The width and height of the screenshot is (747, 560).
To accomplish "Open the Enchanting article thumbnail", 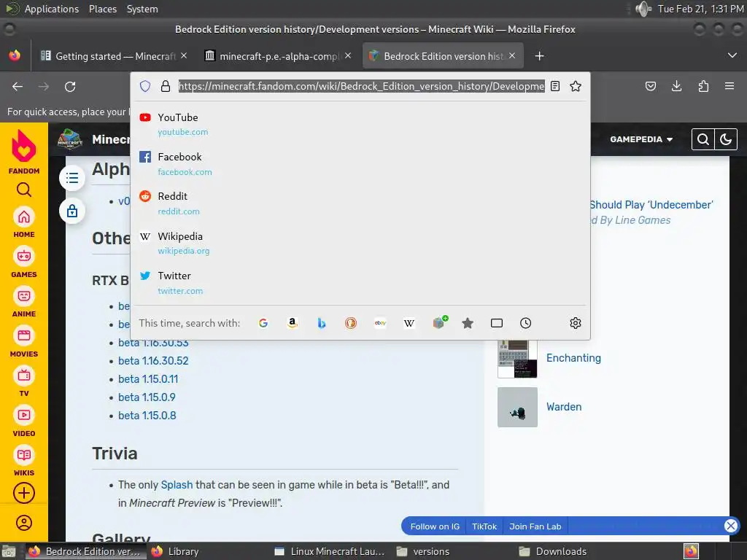I will click(517, 358).
